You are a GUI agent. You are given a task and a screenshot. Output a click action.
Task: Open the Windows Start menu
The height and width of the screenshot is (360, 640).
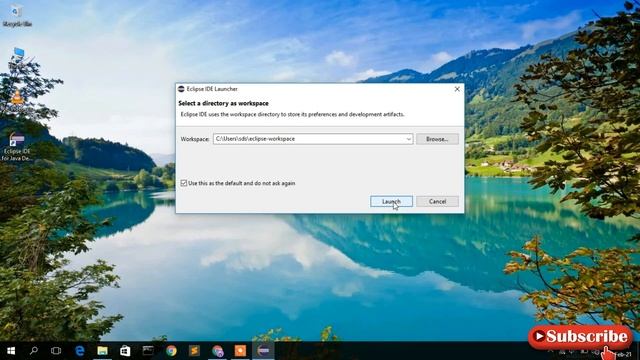pos(11,351)
